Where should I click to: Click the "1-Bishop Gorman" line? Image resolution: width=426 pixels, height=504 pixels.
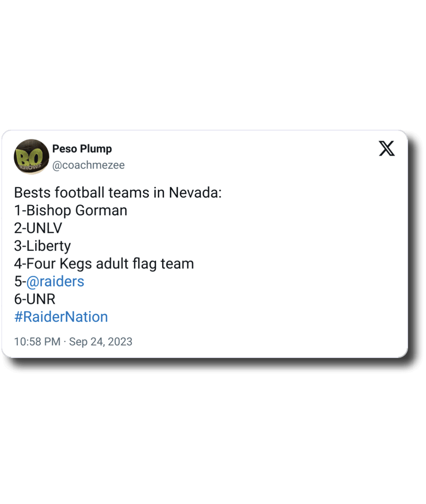[x=71, y=210]
